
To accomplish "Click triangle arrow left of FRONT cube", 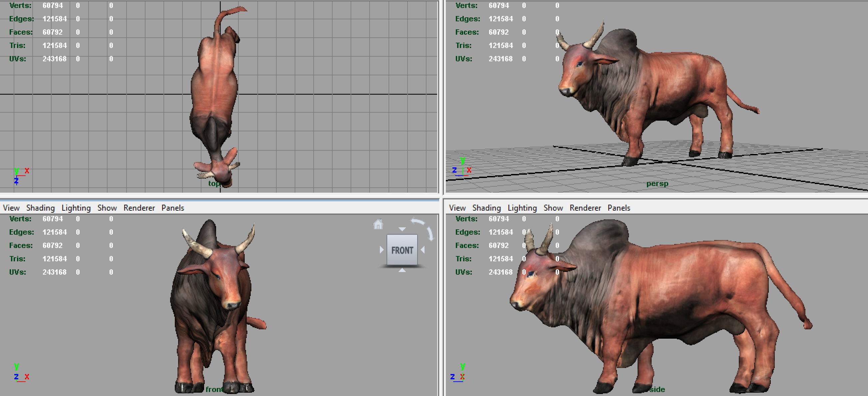I will click(x=382, y=250).
